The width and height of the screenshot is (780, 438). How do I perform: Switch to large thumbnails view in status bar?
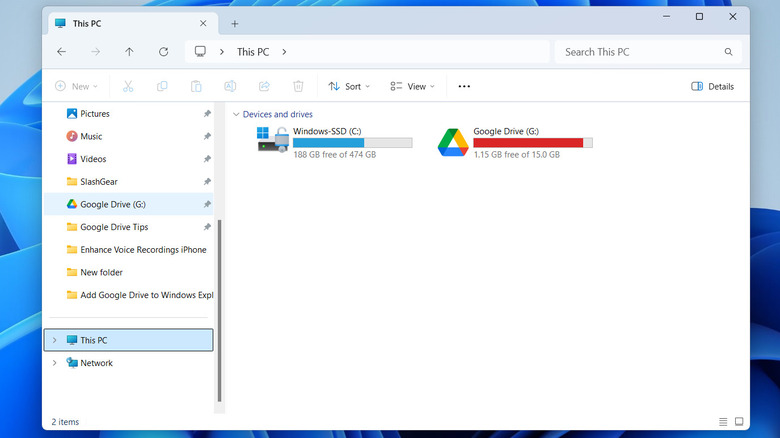click(739, 422)
